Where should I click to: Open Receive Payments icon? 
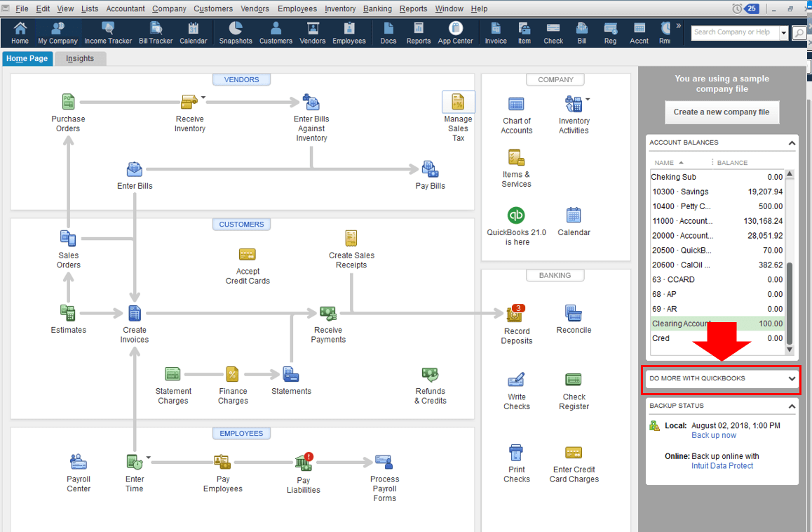click(x=328, y=313)
